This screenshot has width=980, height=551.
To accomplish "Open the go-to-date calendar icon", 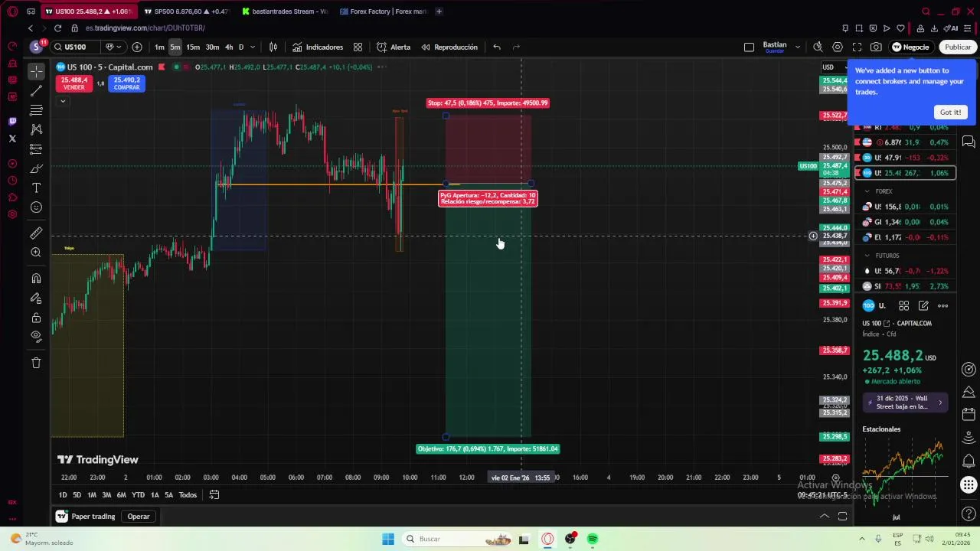I will 214,495.
